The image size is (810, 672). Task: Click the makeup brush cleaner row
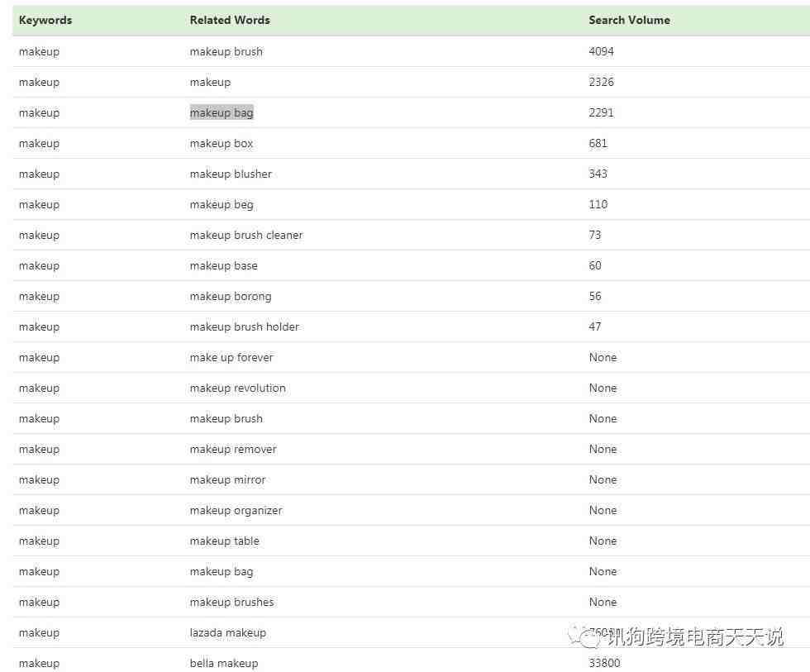(246, 235)
